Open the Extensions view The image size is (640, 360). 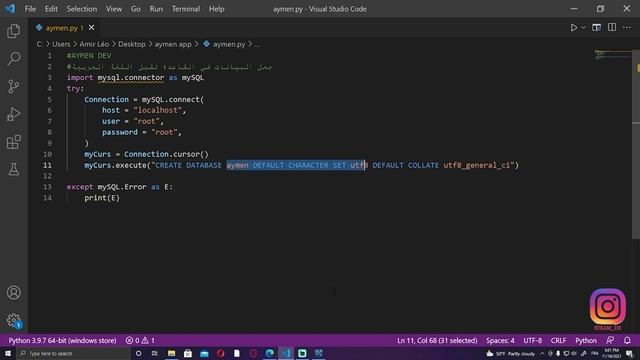point(13,142)
